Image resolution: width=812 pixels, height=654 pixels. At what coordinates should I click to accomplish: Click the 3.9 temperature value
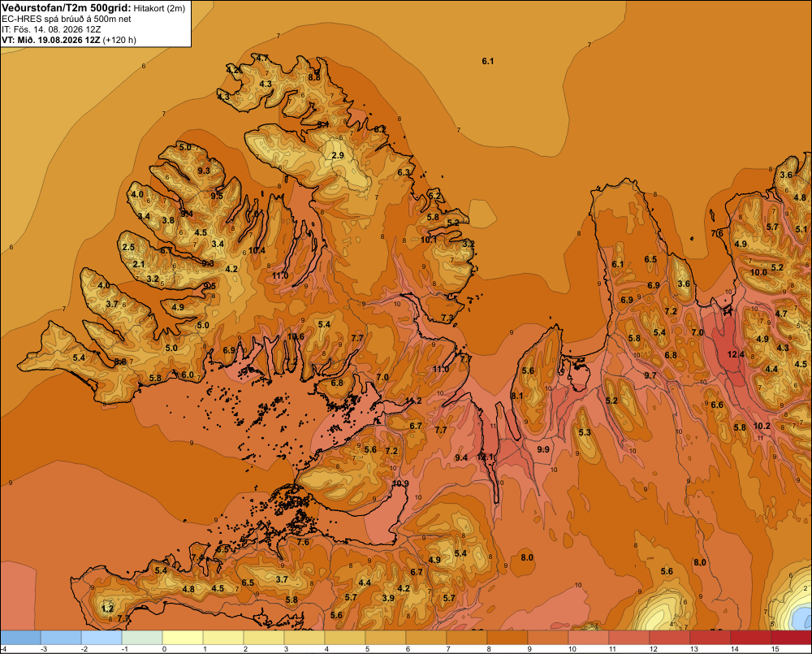[x=388, y=597]
